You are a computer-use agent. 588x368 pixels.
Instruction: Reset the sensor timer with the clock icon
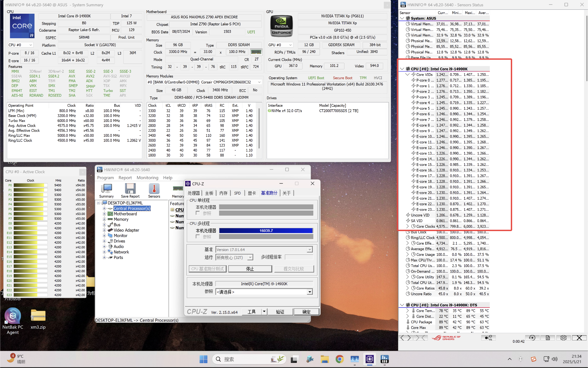532,338
